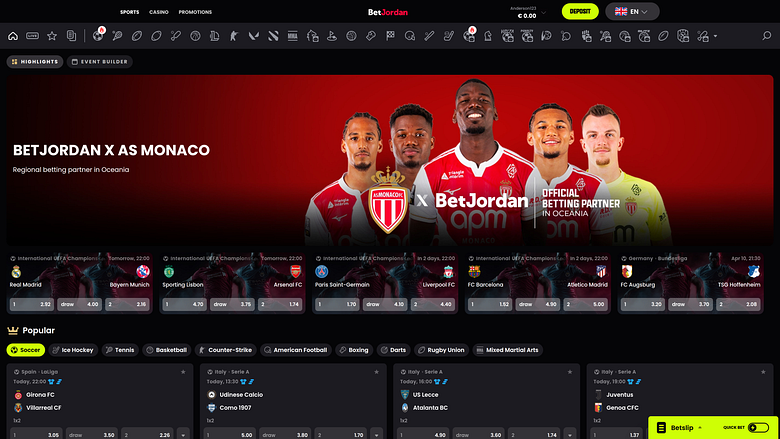Select the Tennis popular tab
This screenshot has height=439, width=780.
(120, 350)
